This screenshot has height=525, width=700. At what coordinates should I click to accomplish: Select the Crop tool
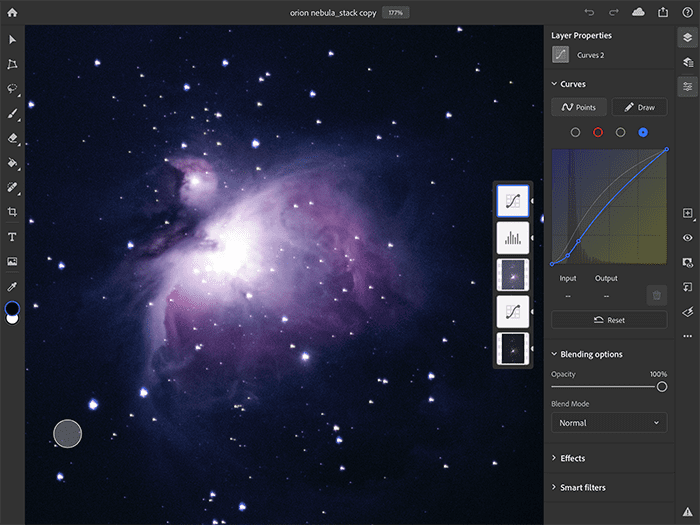[12, 212]
